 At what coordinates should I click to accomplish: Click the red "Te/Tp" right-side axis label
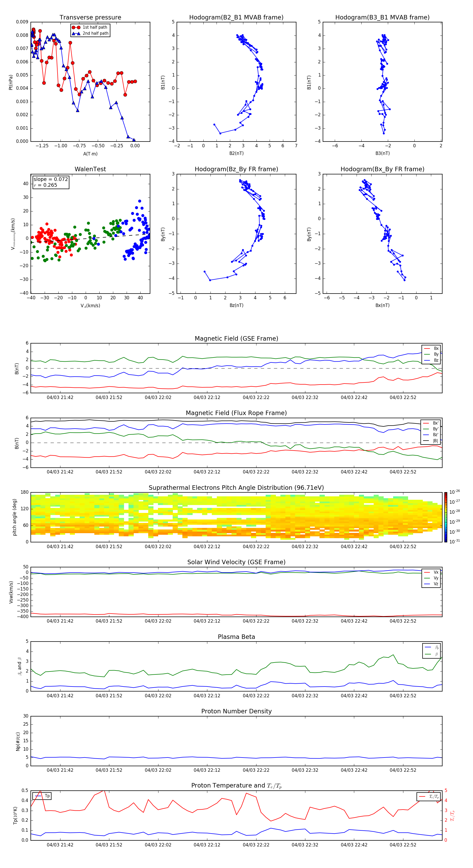(452, 815)
